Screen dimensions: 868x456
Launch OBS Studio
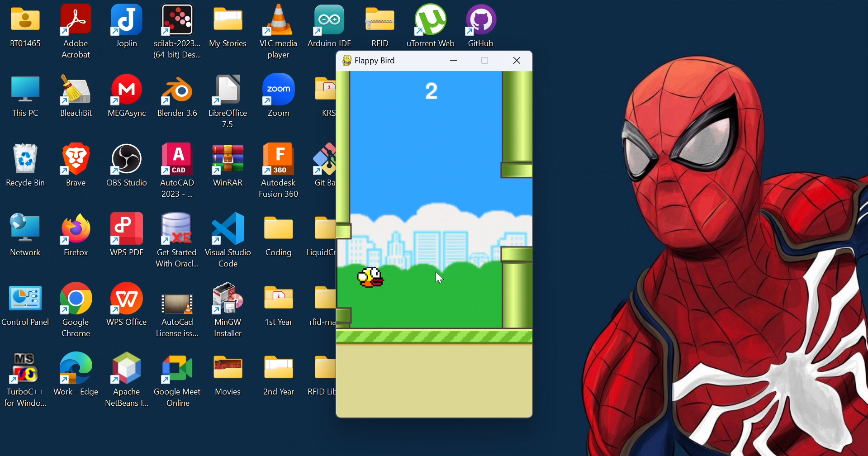coord(126,160)
